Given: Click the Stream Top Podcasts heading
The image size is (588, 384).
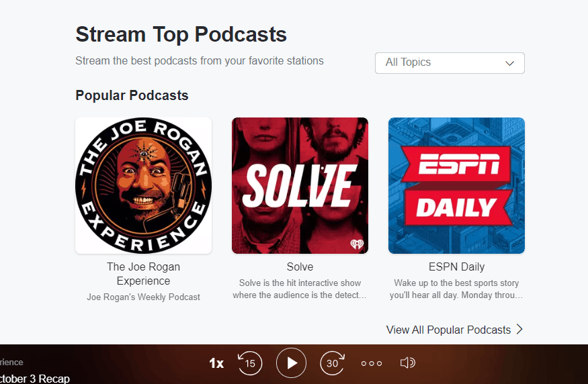Looking at the screenshot, I should pos(181,34).
